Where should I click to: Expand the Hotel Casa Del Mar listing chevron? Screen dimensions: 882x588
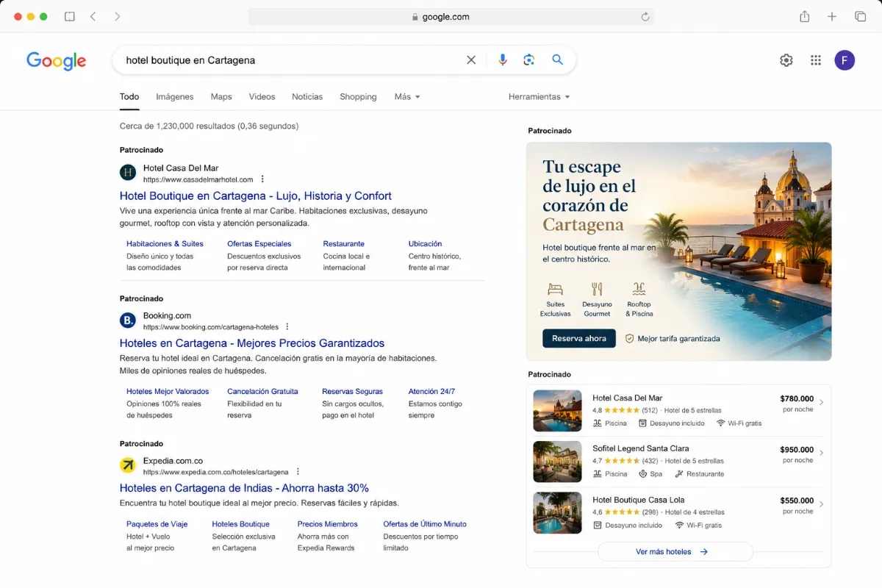[x=821, y=403]
